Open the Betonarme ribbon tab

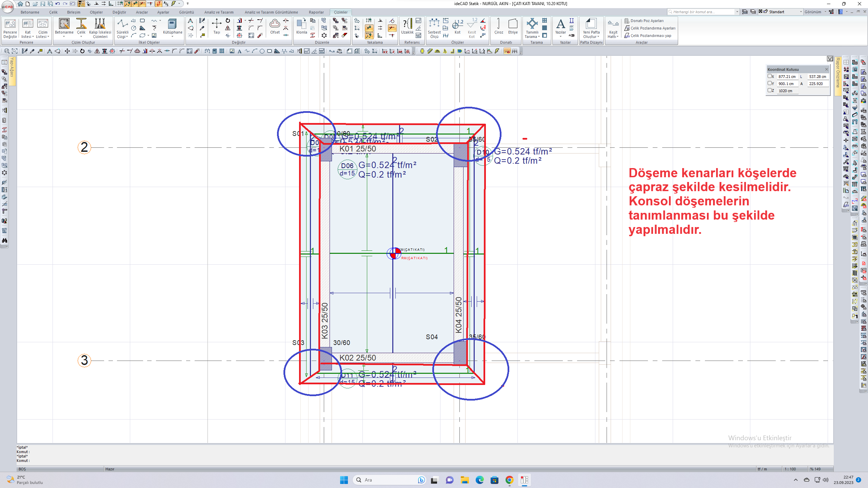pos(30,12)
